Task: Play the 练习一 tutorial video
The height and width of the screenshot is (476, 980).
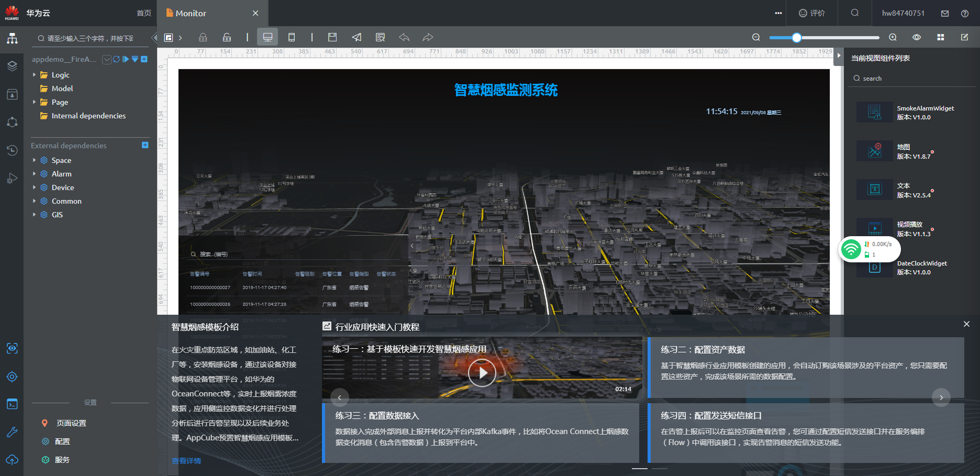Action: 482,373
